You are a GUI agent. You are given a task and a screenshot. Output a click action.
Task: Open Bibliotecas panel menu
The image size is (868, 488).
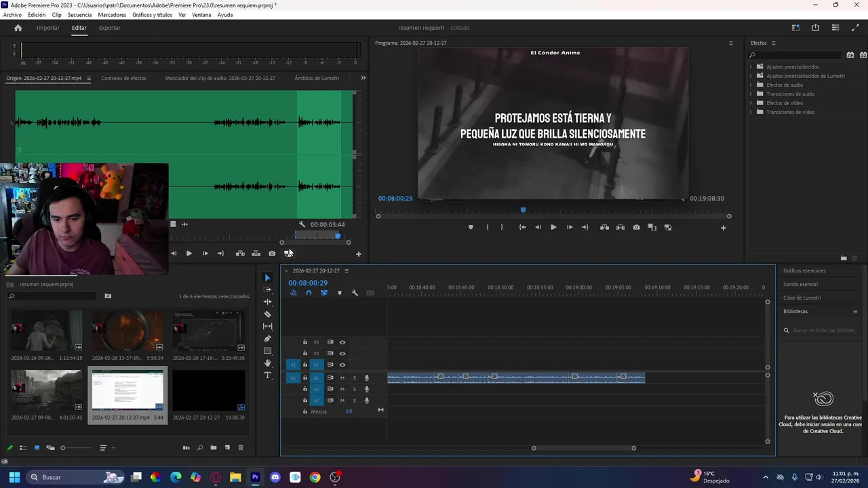[855, 311]
